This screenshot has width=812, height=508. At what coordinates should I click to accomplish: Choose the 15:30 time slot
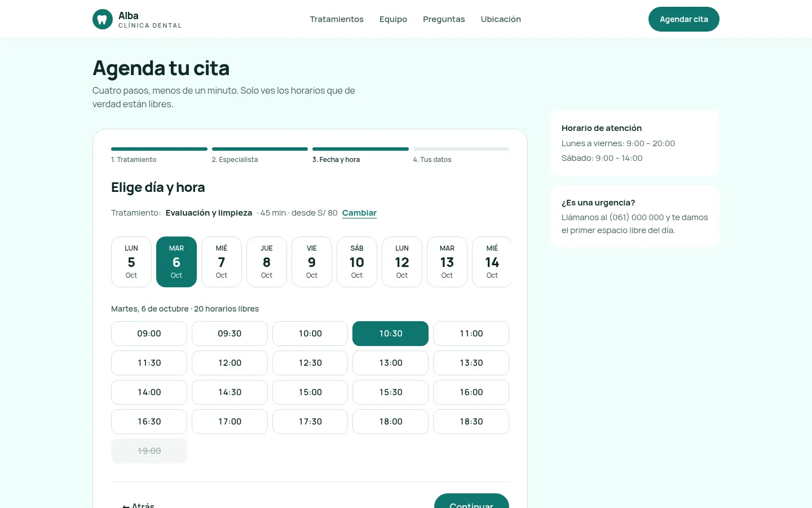(x=390, y=392)
